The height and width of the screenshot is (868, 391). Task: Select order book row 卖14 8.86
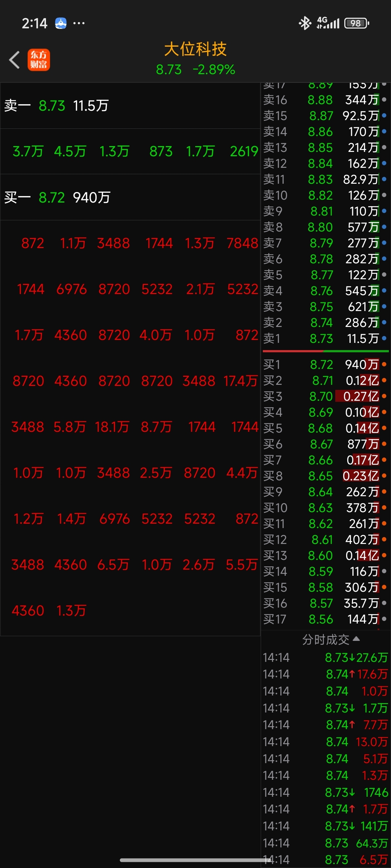coord(325,131)
